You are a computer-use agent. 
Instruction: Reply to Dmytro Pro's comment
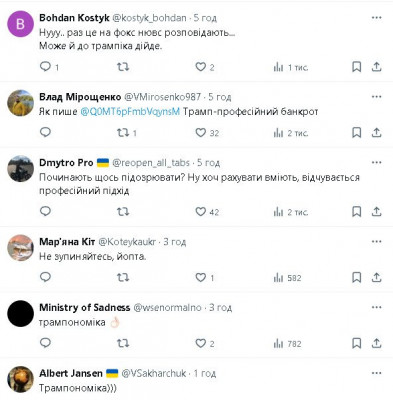[x=45, y=211]
